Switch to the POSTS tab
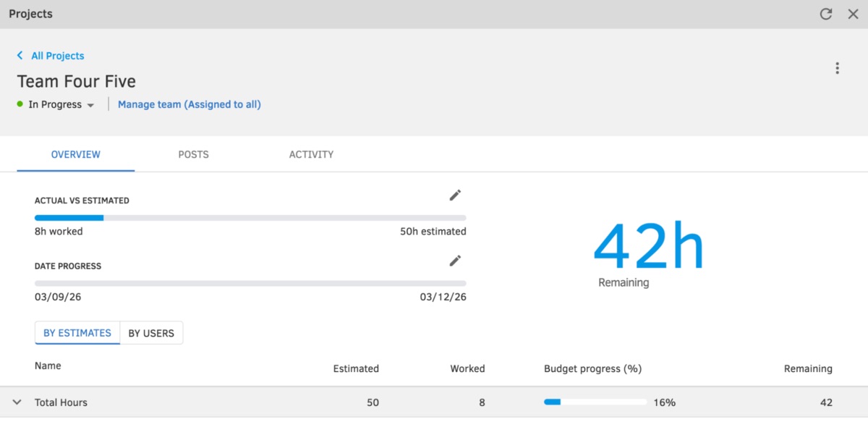868x422 pixels. pyautogui.click(x=193, y=154)
